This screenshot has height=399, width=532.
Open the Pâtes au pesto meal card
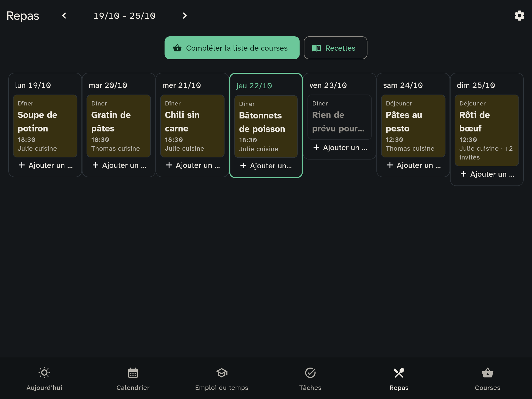[x=413, y=126]
